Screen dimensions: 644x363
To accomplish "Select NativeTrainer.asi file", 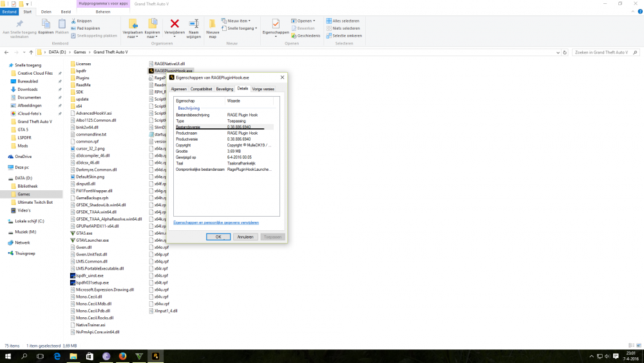I will [90, 325].
